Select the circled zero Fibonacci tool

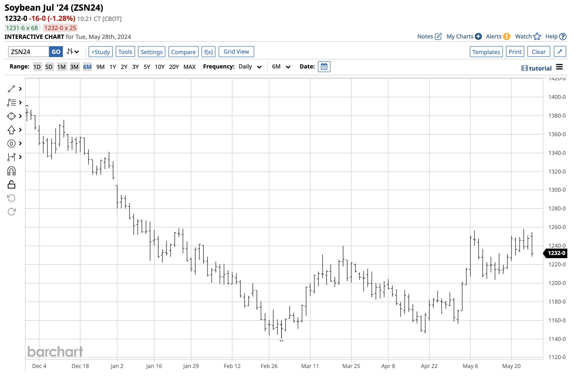11,143
